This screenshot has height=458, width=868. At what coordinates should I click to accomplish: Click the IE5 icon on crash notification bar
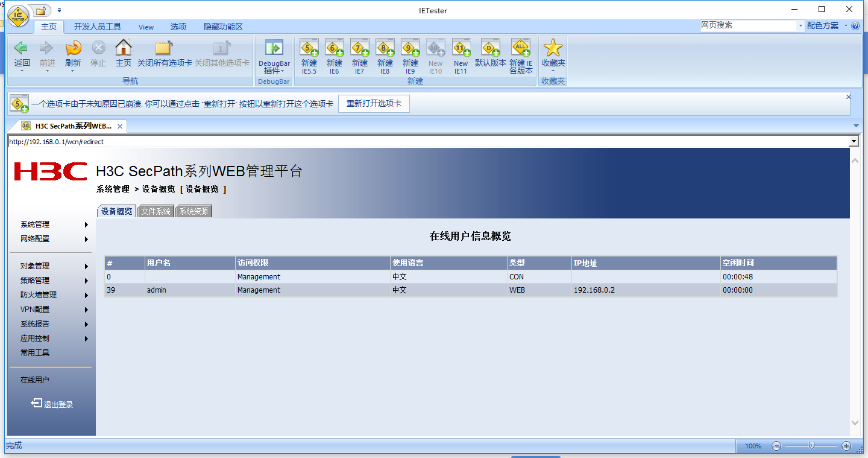(x=19, y=104)
